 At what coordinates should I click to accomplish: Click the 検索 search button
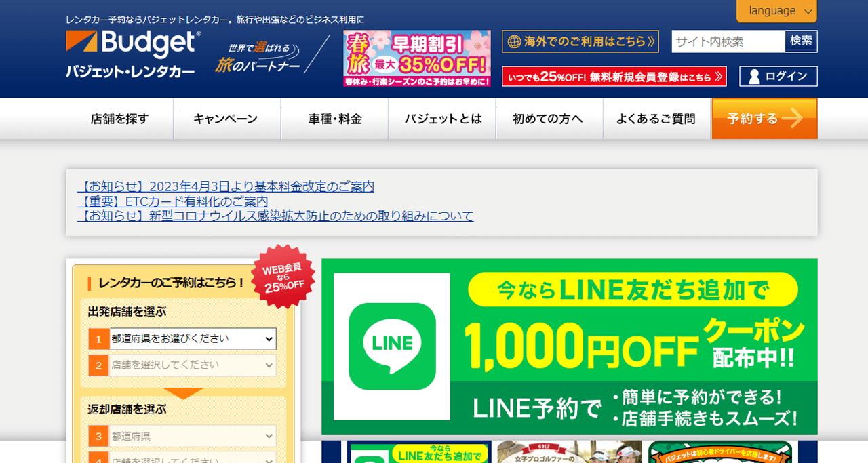(x=801, y=41)
